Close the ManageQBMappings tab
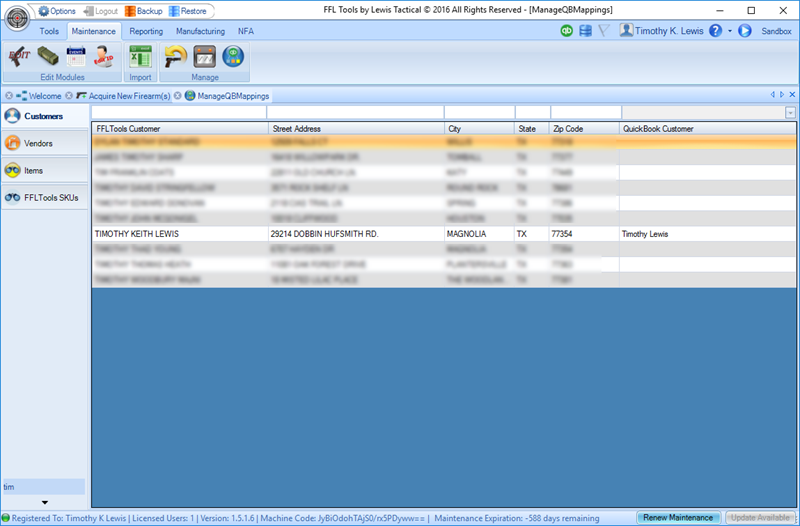Screen dimensions: 800x526 [x=178, y=95]
